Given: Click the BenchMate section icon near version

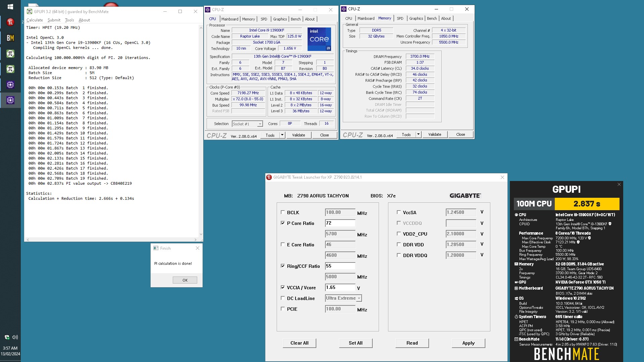Looking at the screenshot, I should pos(517,339).
